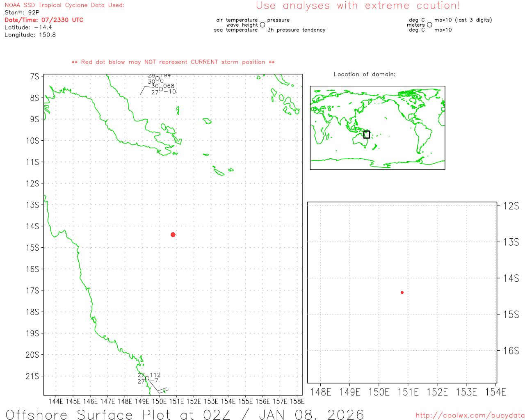This screenshot has width=525, height=420.
Task: Click the 'Storm: 92P' label
Action: [x=22, y=12]
